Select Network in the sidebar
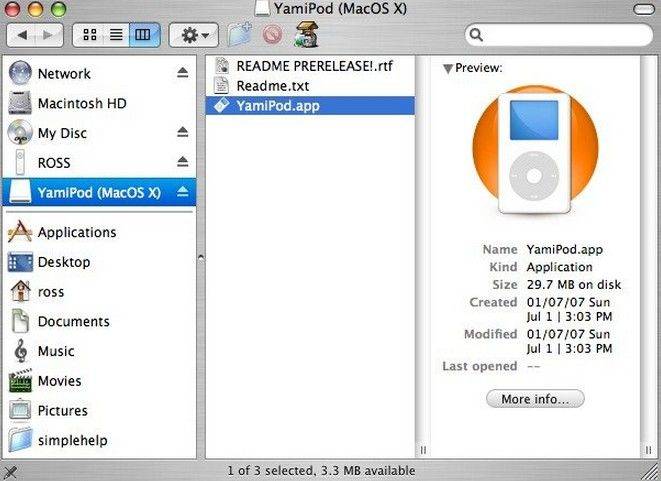This screenshot has height=481, width=661. pos(99,73)
